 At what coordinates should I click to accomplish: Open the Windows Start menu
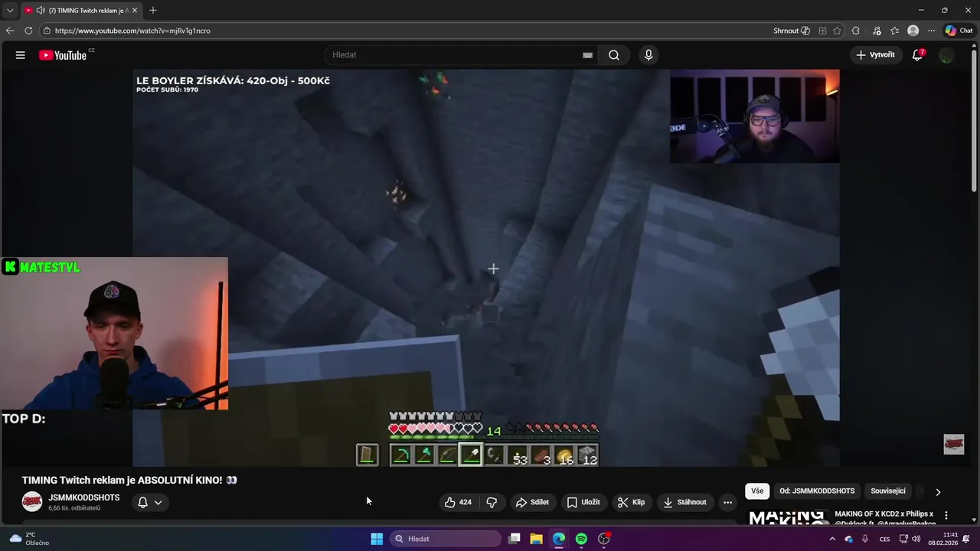click(x=377, y=539)
